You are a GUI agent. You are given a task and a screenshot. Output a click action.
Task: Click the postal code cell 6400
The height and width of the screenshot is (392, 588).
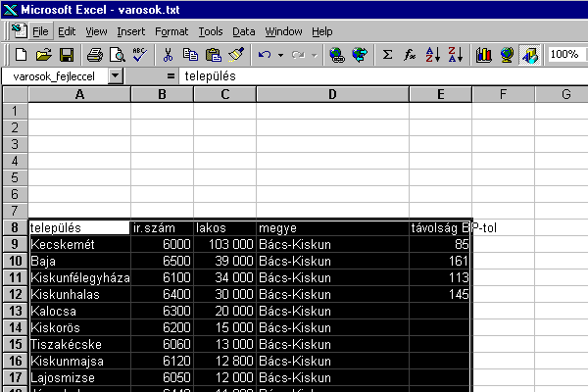(162, 294)
